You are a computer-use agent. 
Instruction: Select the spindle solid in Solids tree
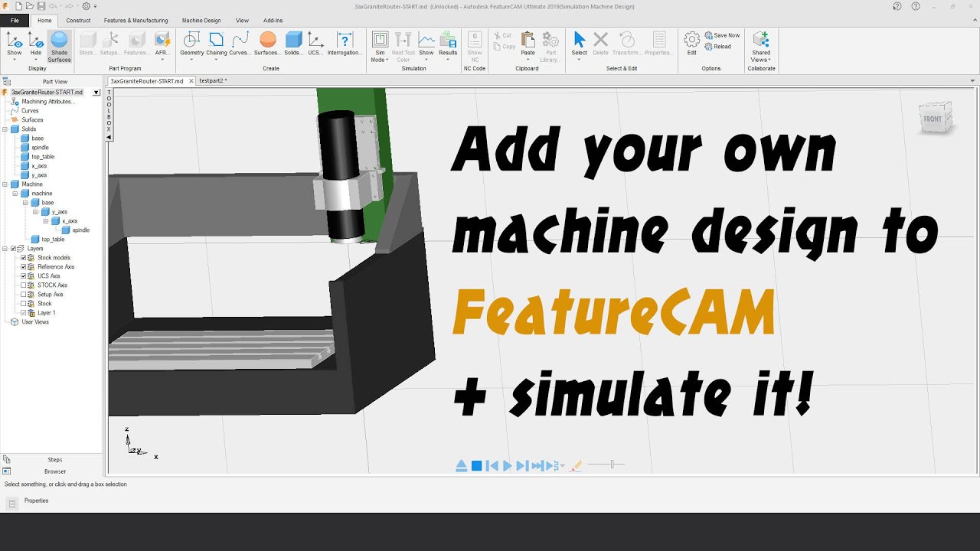click(x=40, y=148)
